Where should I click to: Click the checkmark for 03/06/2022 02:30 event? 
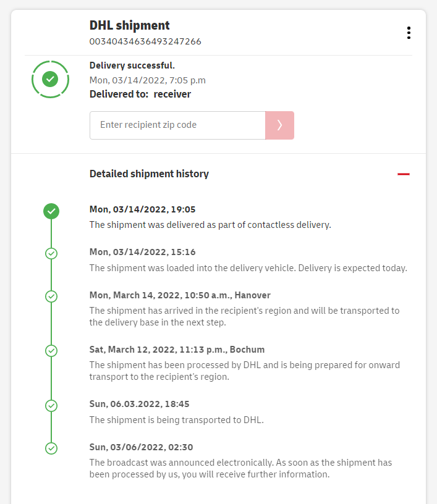[51, 448]
